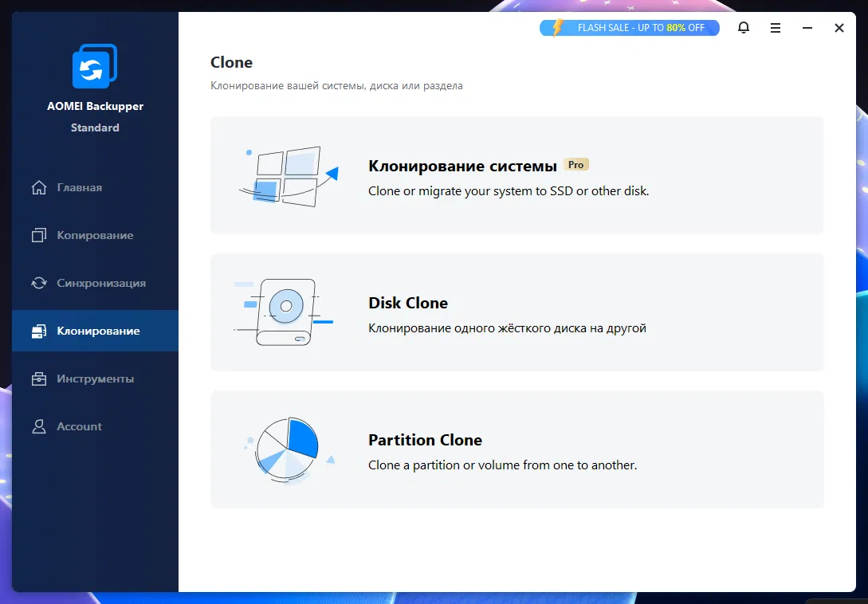Click the Инструменты toolbox icon

[39, 378]
